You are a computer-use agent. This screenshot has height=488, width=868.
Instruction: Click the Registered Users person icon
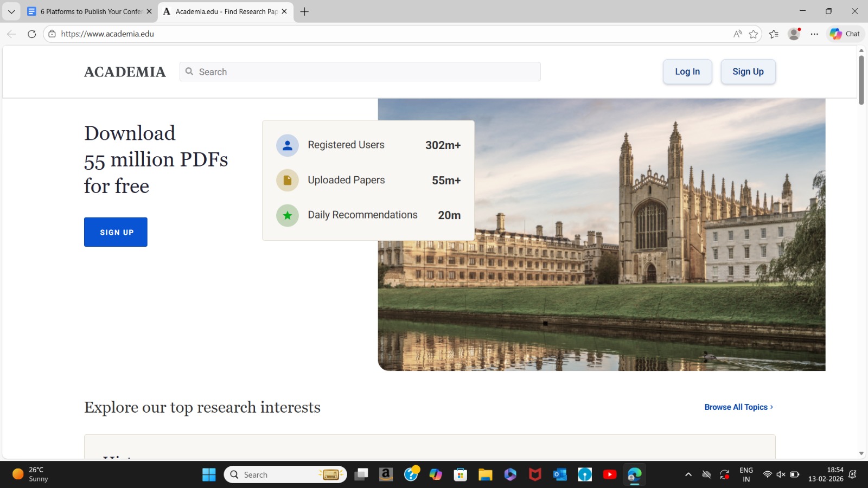coord(287,145)
